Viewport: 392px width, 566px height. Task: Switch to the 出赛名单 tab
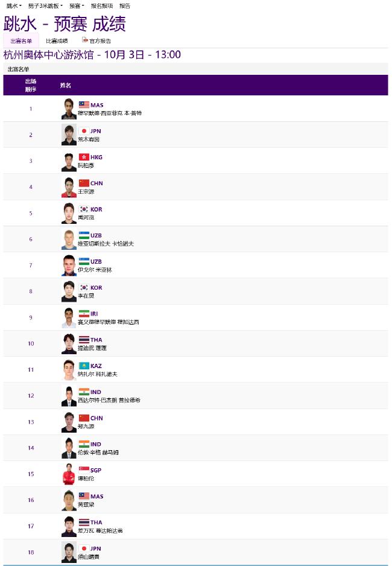pos(21,41)
